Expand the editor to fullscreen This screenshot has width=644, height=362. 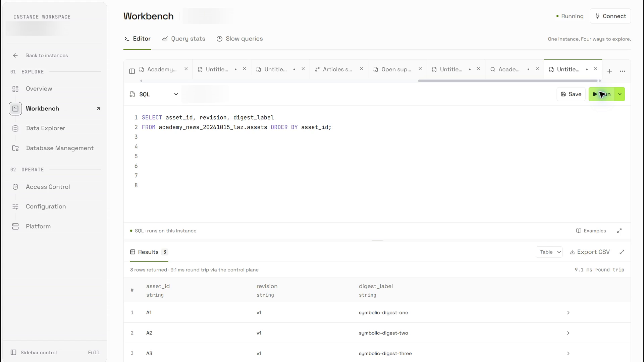coord(619,231)
